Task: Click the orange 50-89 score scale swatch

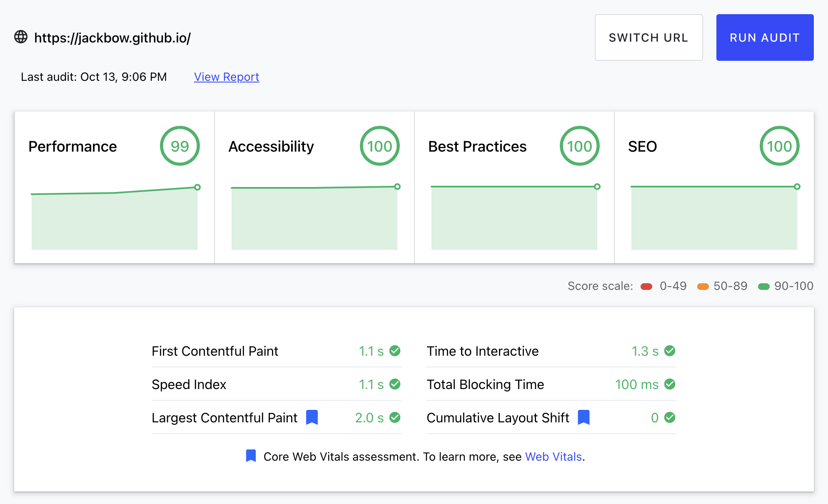Action: click(703, 286)
